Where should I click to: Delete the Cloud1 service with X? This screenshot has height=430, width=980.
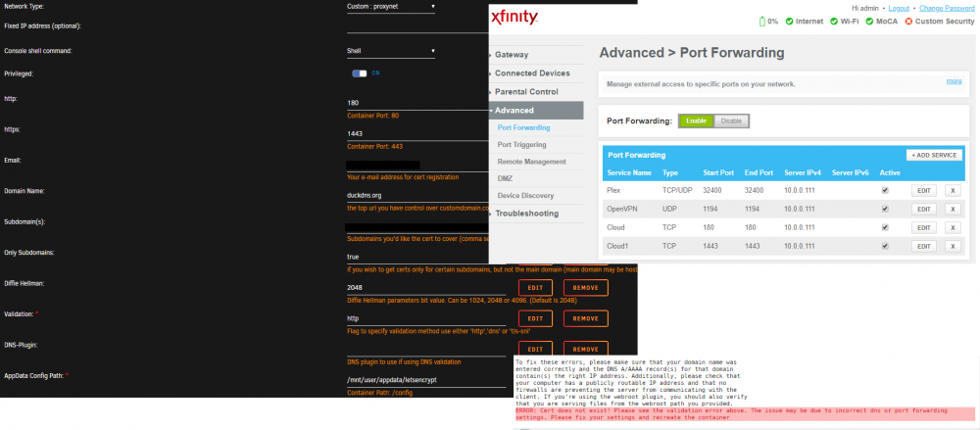coord(953,246)
